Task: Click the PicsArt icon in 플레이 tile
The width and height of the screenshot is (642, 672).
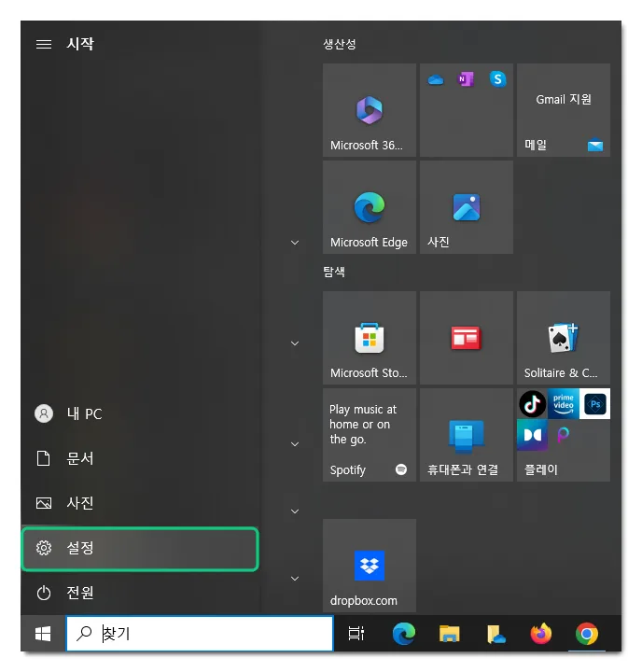Action: (563, 435)
